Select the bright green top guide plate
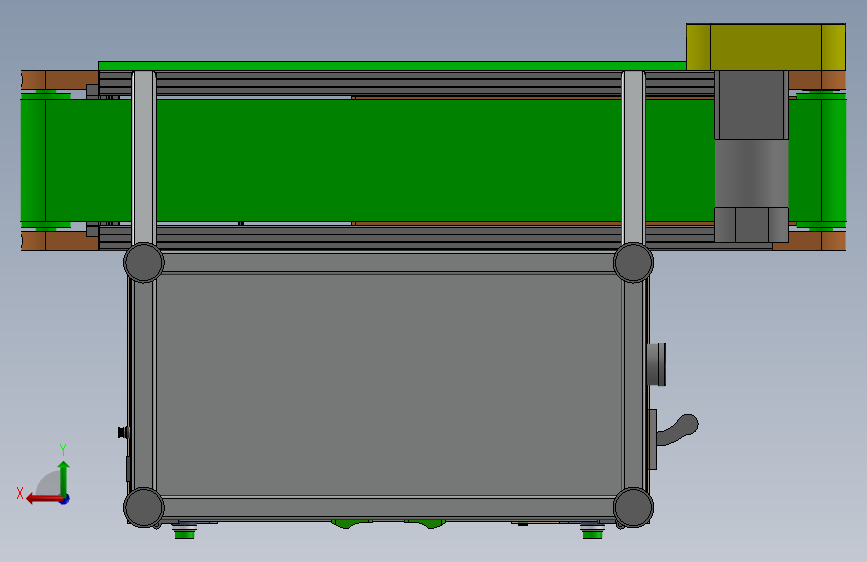 [392, 66]
